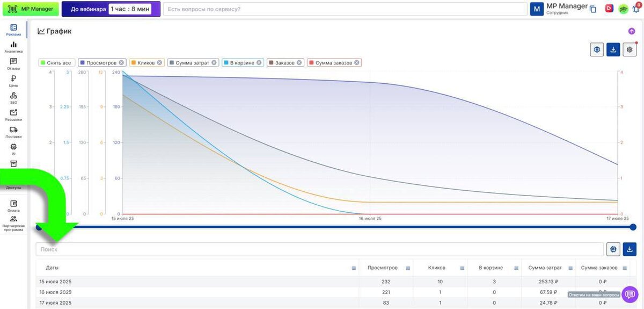This screenshot has height=309, width=644.
Task: Remove Просмотров series with its x
Action: 122,63
